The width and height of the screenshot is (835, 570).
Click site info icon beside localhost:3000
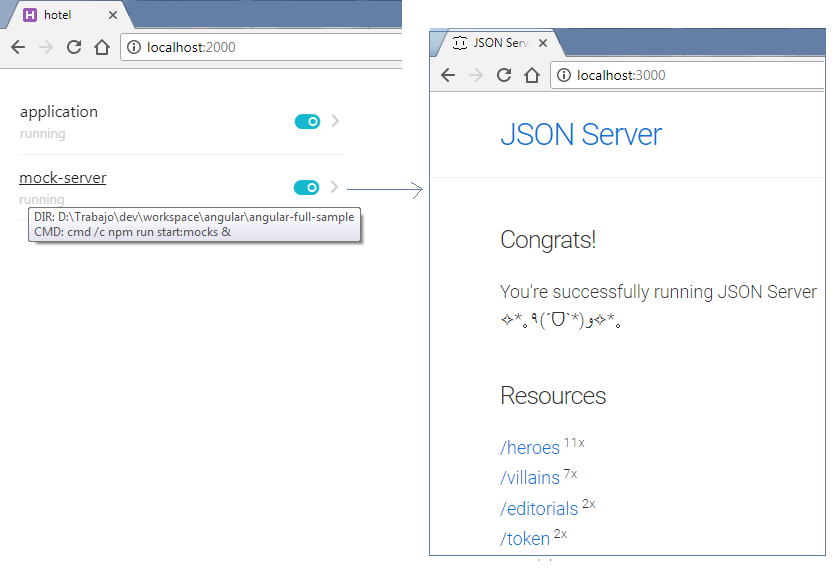click(x=564, y=75)
